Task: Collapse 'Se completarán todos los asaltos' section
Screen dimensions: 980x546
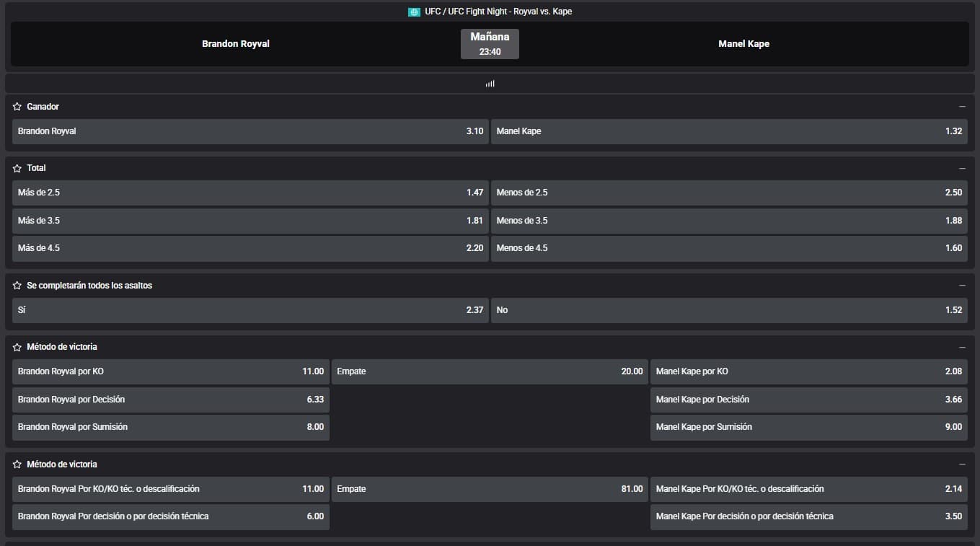Action: (x=962, y=286)
